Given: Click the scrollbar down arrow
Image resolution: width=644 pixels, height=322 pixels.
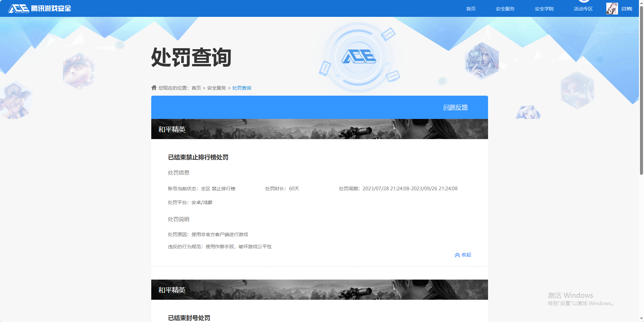Looking at the screenshot, I should coord(641,319).
